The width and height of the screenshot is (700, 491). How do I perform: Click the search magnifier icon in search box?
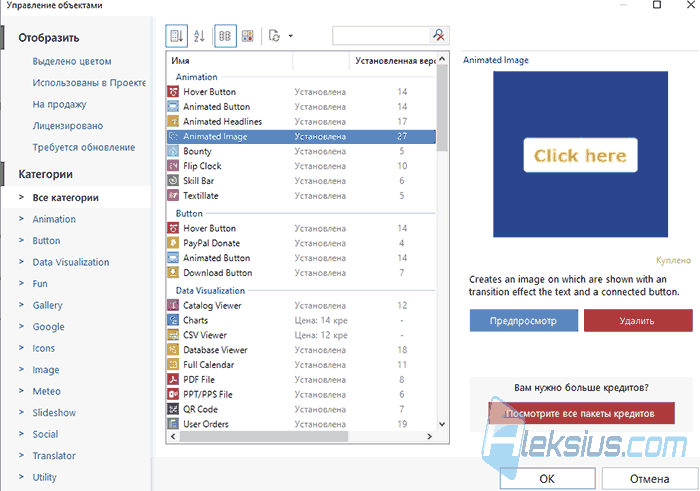(x=439, y=35)
